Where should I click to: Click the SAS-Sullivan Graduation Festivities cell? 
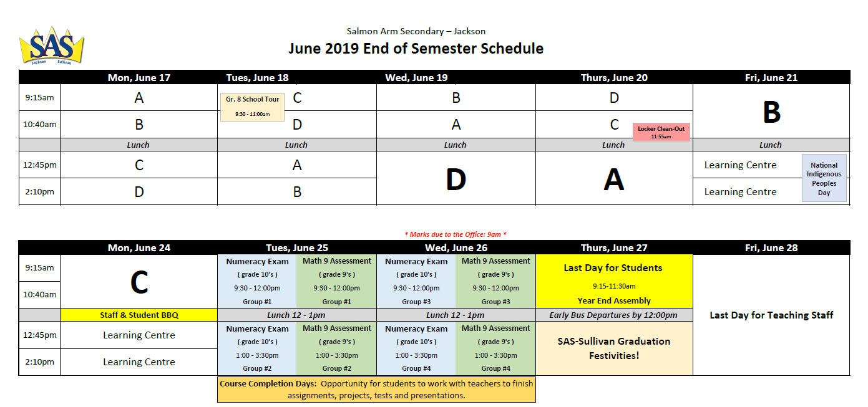coord(614,348)
